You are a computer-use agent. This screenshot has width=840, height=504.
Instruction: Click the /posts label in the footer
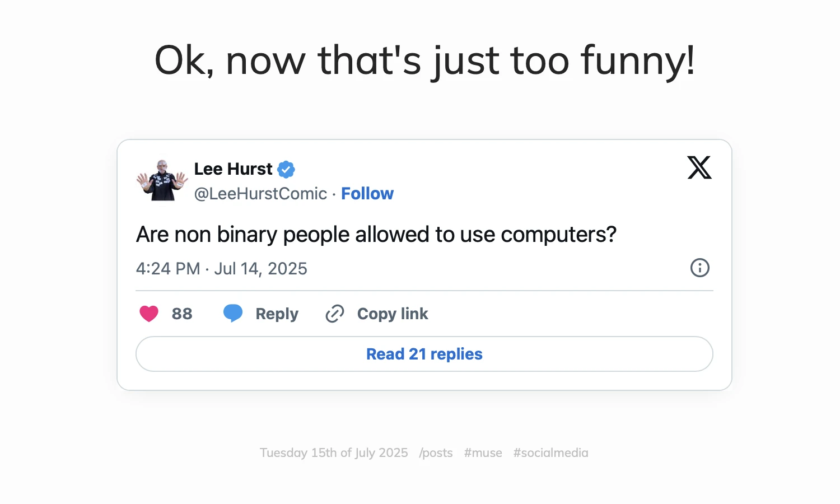pyautogui.click(x=436, y=452)
